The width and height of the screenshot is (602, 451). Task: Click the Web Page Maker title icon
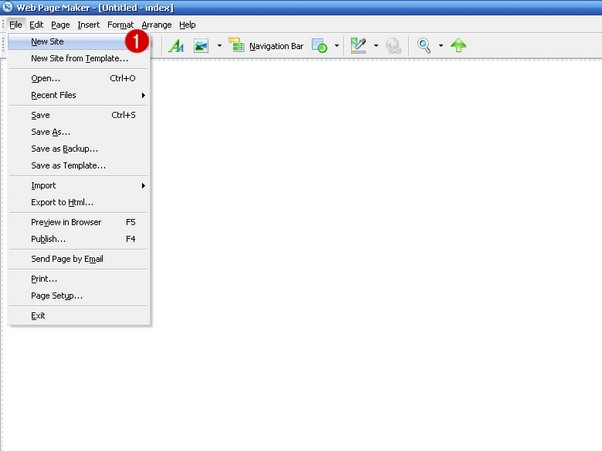tap(7, 7)
